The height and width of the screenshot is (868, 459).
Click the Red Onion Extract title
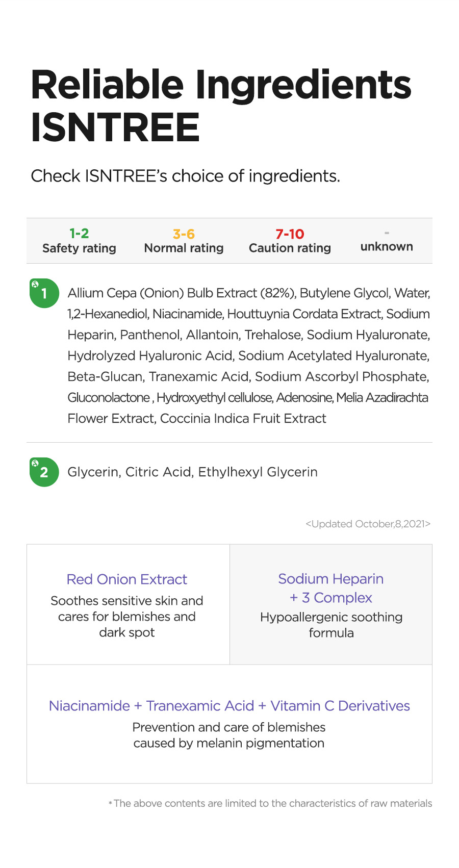coord(127,579)
